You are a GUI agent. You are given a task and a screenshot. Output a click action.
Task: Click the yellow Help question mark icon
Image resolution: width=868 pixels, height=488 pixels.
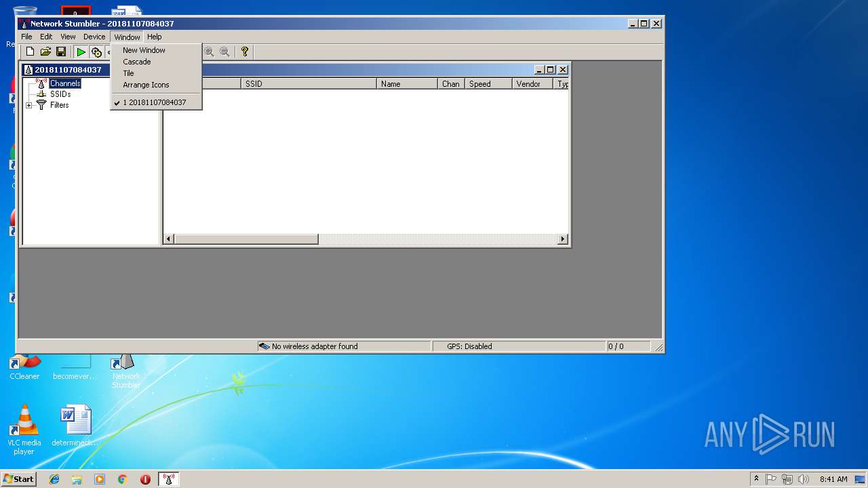[245, 52]
